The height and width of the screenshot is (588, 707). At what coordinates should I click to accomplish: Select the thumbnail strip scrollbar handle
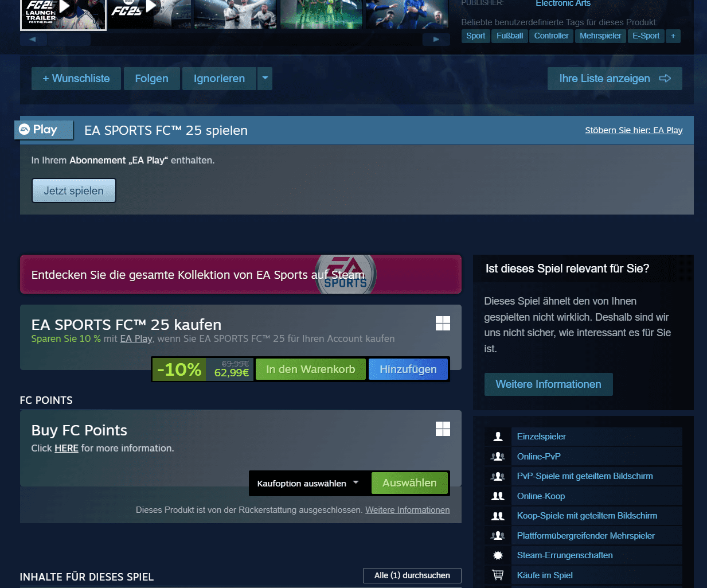[69, 40]
